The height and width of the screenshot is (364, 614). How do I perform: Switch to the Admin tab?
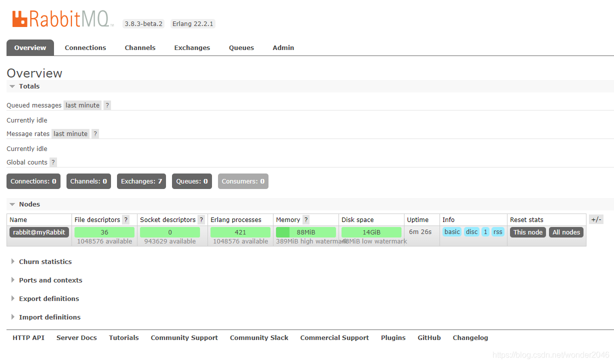(x=283, y=48)
